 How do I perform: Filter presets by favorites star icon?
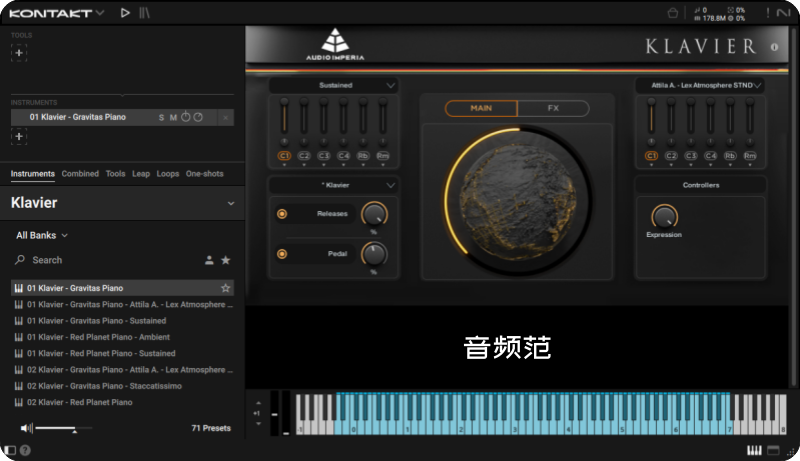(x=226, y=260)
